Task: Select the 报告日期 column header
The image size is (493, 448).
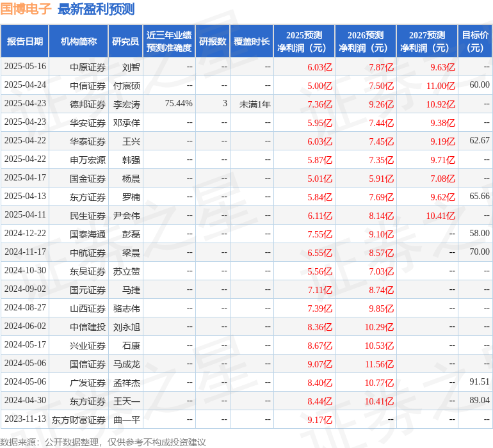Action: (25, 42)
